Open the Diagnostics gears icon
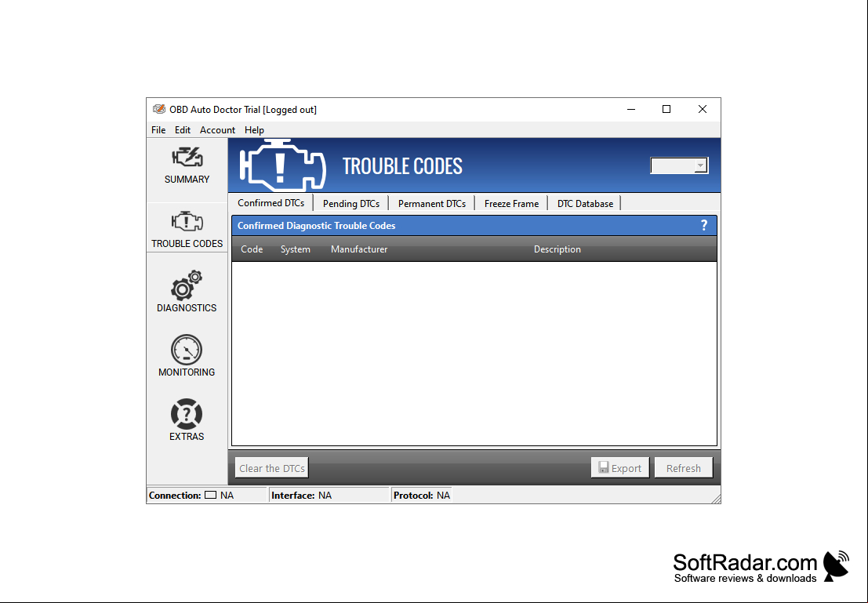This screenshot has width=868, height=603. 187,285
